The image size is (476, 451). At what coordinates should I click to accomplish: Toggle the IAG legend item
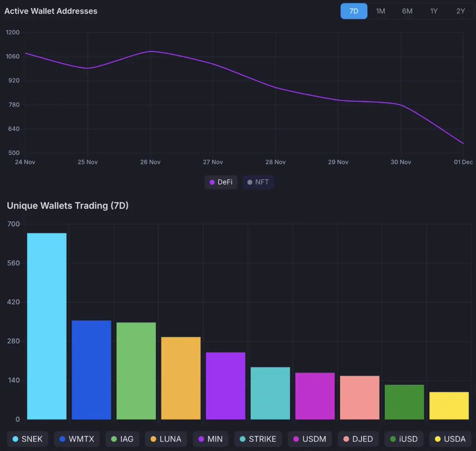[x=122, y=439]
